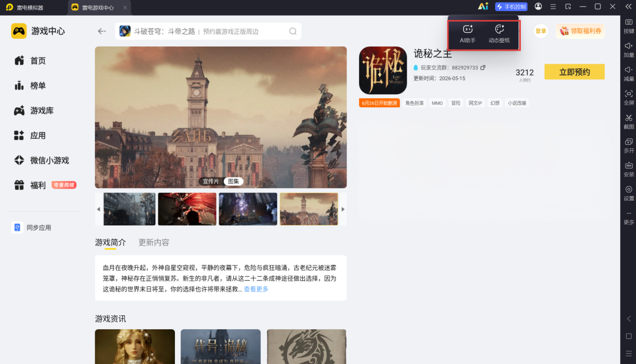Switch the gallery to 宣传片
Image resolution: width=636 pixels, height=364 pixels.
click(x=211, y=181)
